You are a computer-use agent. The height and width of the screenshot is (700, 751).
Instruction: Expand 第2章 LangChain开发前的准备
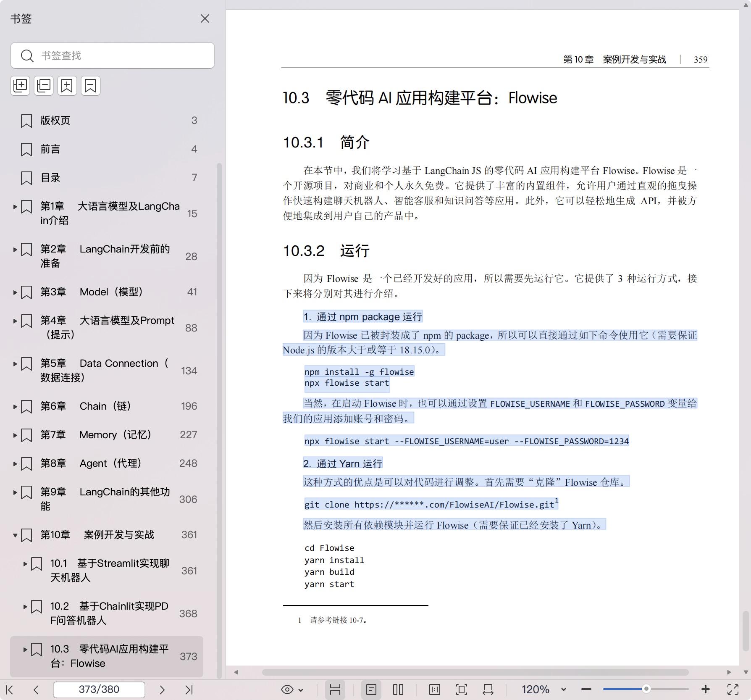click(15, 250)
